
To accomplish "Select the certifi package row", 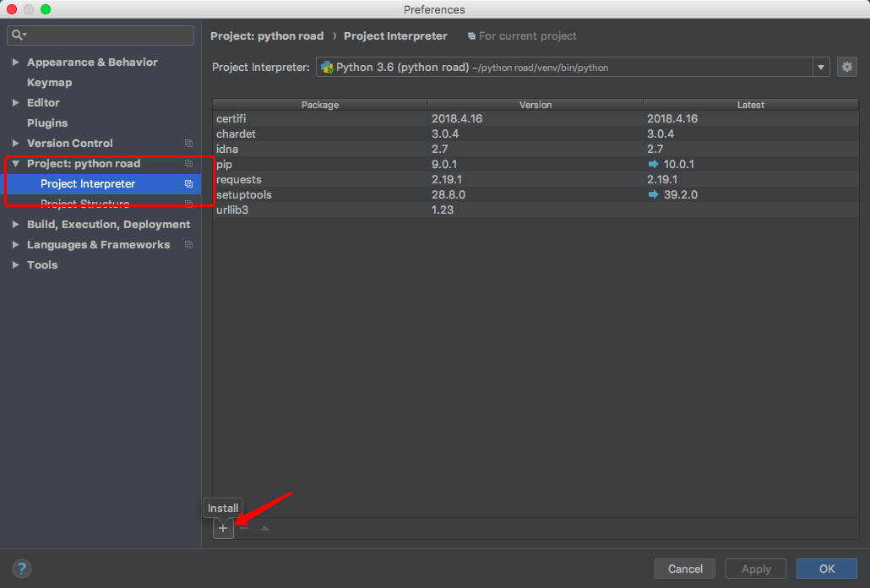I will pos(536,119).
